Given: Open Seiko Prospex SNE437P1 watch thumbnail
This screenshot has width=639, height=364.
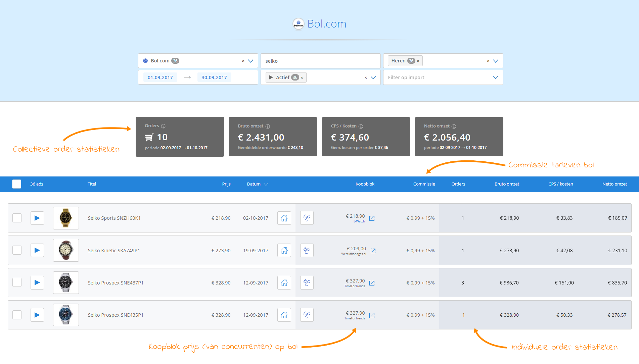Looking at the screenshot, I should click(x=66, y=282).
